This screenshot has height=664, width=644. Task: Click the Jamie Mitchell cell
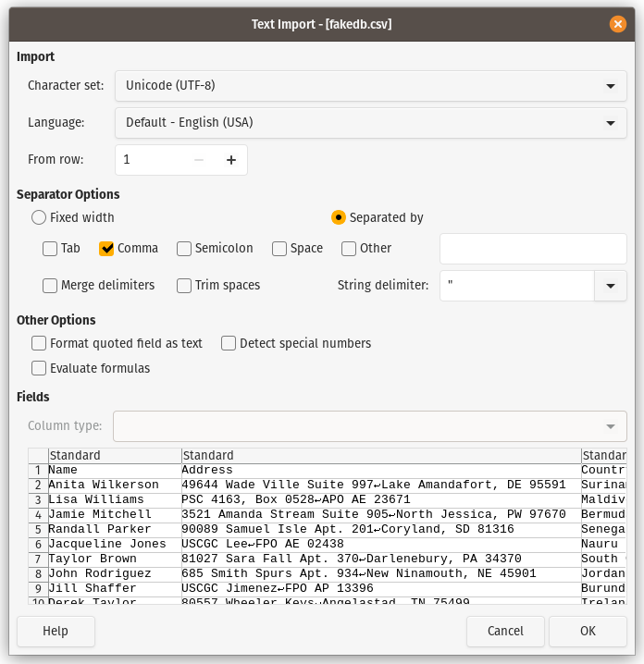pyautogui.click(x=115, y=514)
